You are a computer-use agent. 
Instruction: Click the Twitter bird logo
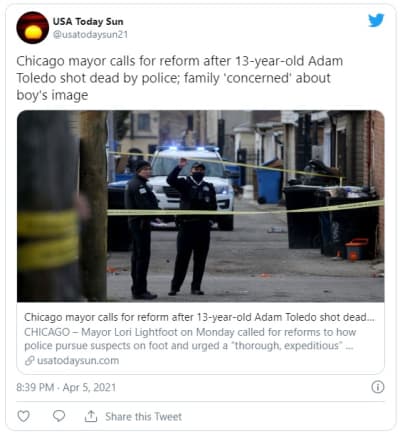376,20
